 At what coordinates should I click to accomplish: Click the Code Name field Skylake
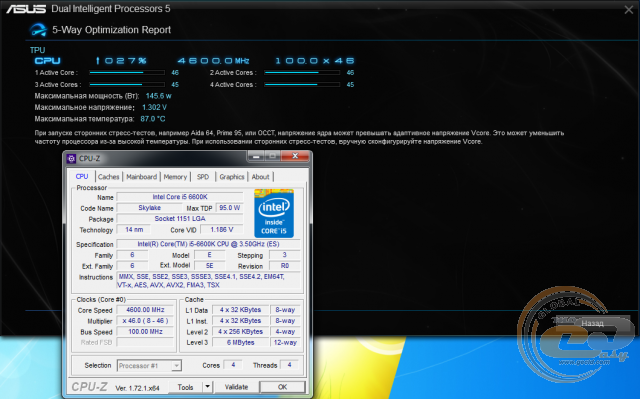[x=149, y=208]
